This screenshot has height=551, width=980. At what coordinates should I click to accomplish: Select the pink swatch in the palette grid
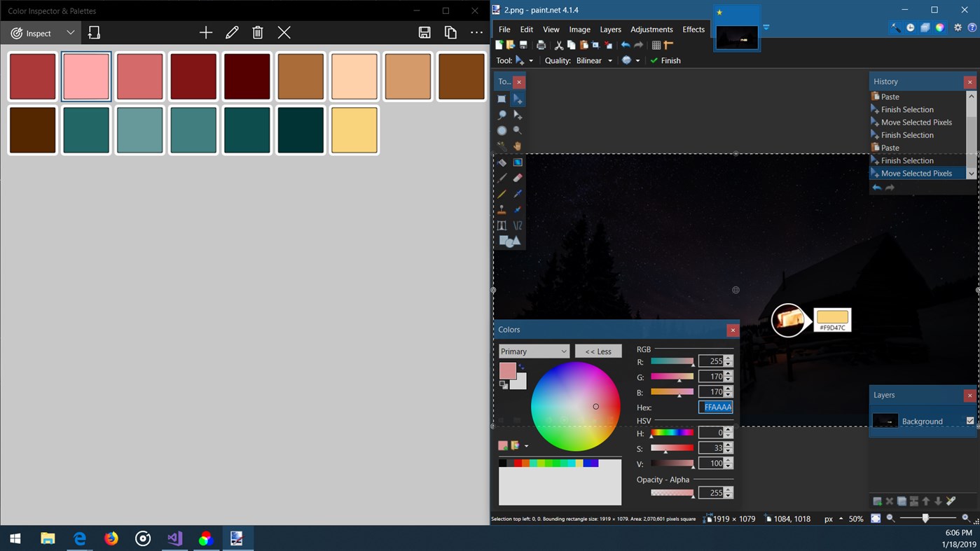[85, 76]
